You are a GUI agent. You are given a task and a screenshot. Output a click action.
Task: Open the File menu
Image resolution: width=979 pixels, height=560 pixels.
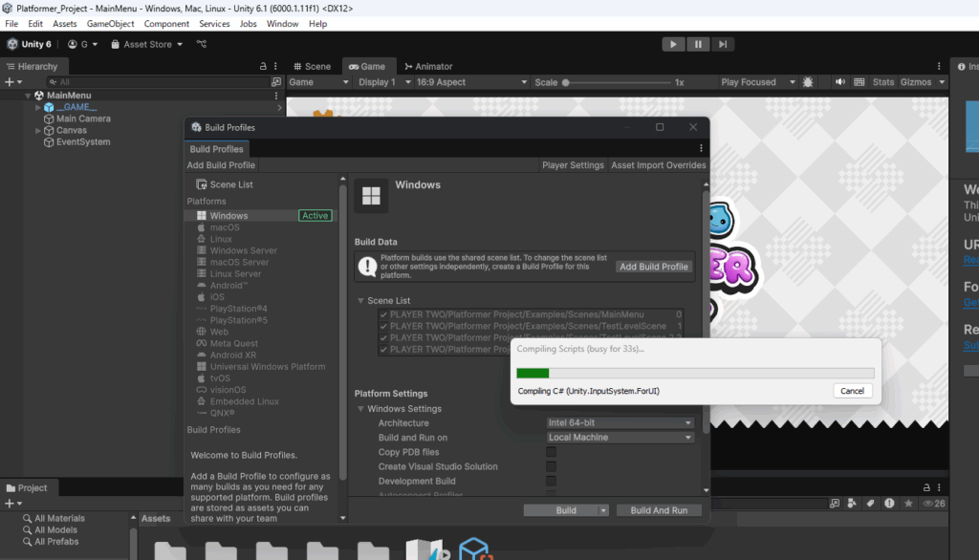pos(11,24)
